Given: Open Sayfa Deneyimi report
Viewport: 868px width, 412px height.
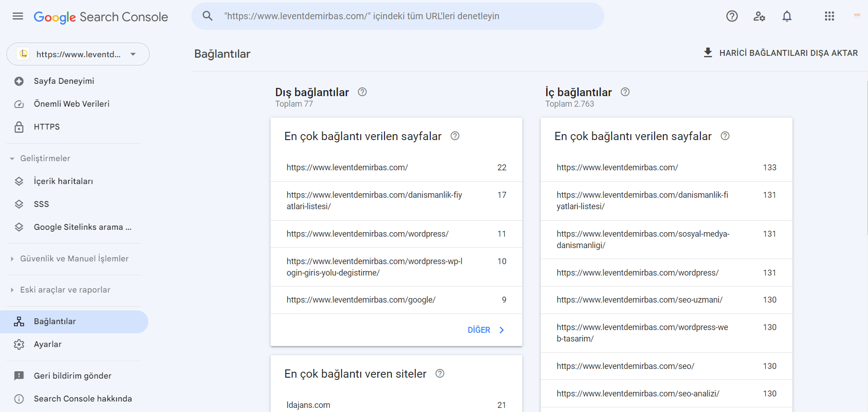Looking at the screenshot, I should [x=74, y=81].
